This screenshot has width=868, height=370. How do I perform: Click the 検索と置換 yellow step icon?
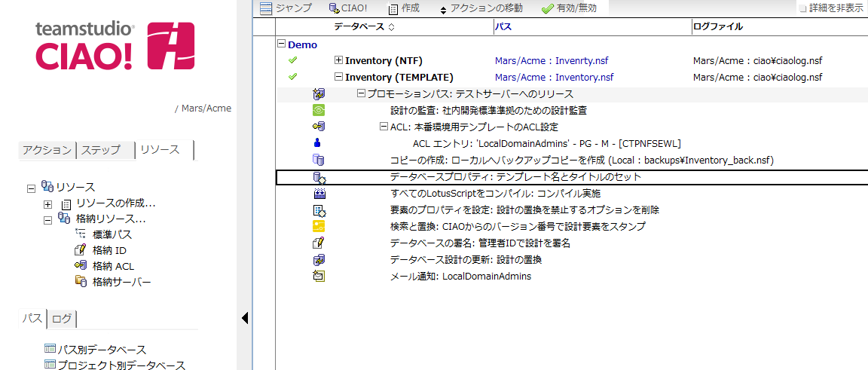tap(319, 226)
